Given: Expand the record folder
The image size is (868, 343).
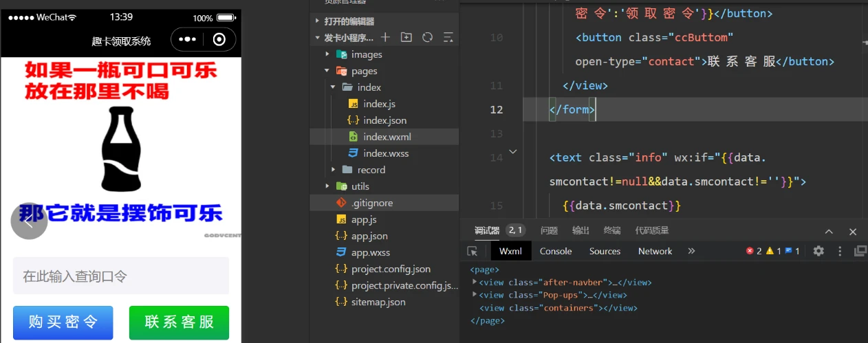Looking at the screenshot, I should 334,170.
